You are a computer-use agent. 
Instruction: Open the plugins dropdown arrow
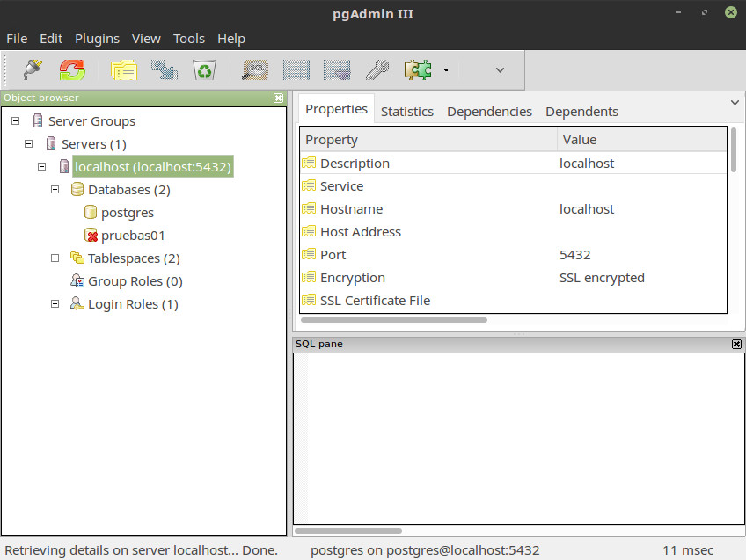[446, 70]
